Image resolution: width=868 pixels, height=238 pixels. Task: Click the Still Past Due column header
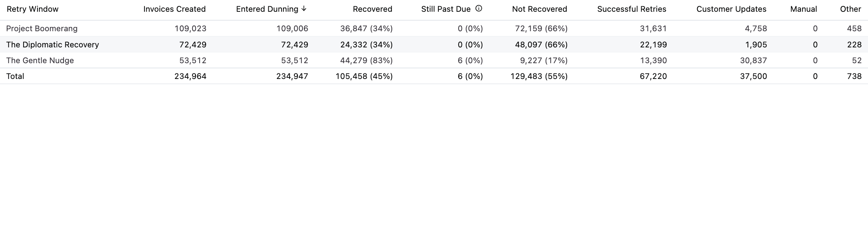point(446,9)
